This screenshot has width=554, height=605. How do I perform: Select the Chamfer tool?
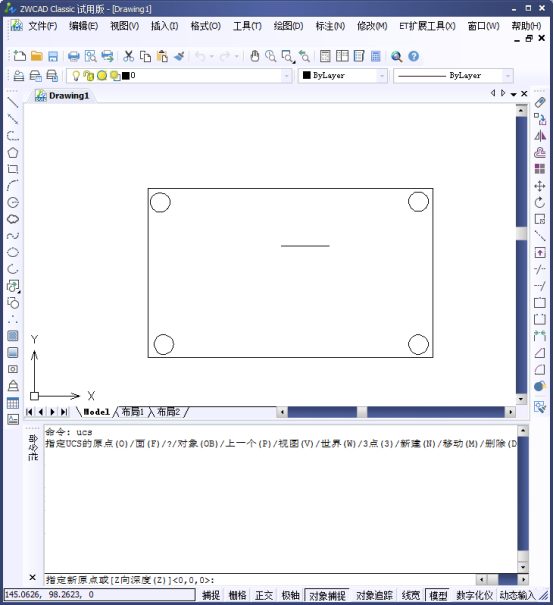pos(540,353)
